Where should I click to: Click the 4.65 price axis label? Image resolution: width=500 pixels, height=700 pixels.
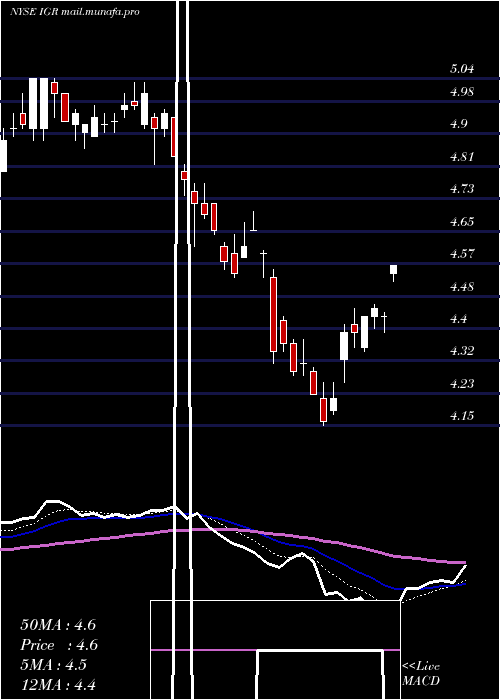462,222
